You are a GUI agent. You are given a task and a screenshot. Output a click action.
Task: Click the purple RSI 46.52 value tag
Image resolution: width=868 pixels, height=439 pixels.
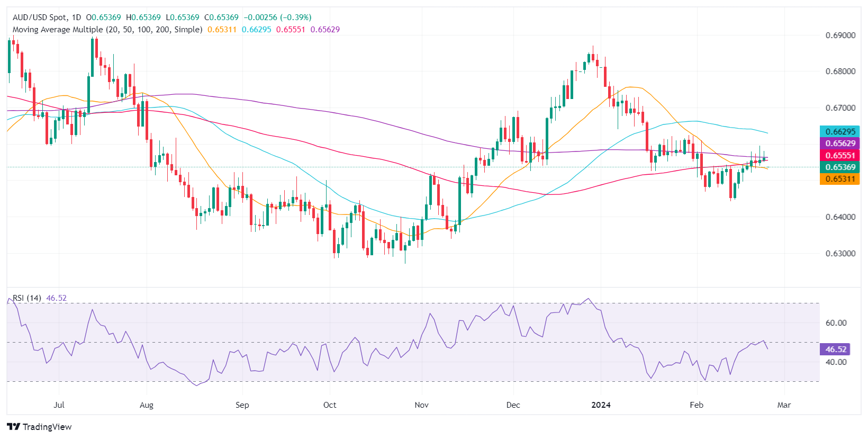[836, 350]
